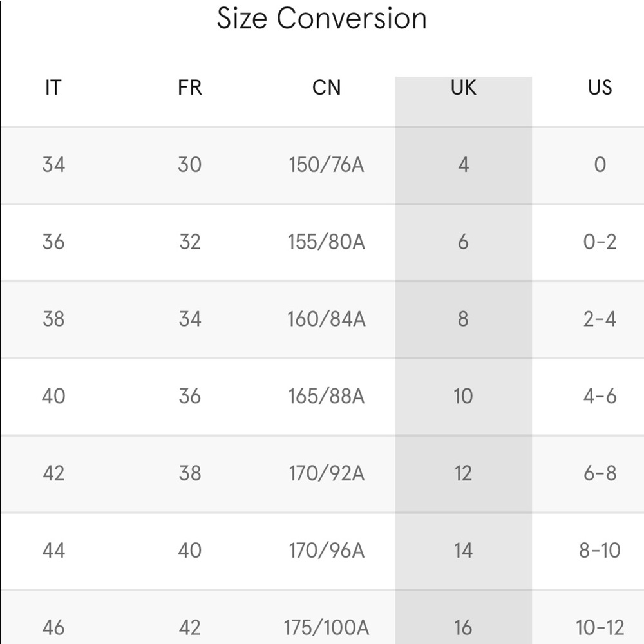Click CN size 160/84A cell
This screenshot has height=644, width=644.
click(x=327, y=319)
